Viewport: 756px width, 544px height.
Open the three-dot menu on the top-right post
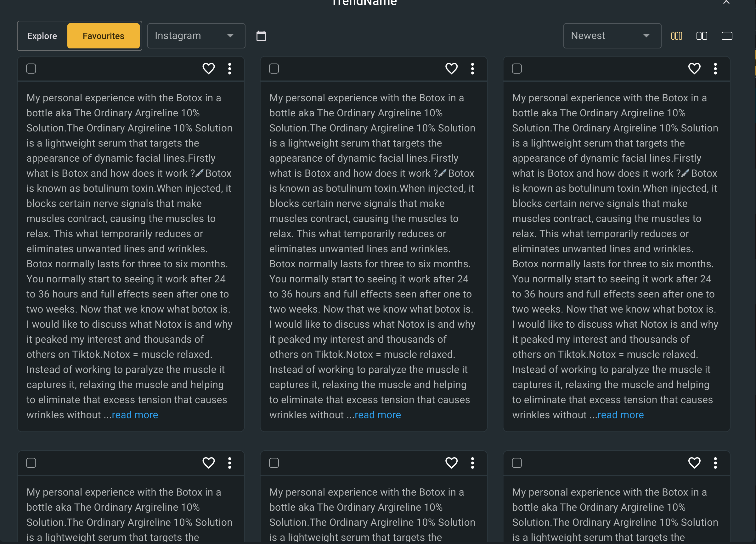coord(715,69)
